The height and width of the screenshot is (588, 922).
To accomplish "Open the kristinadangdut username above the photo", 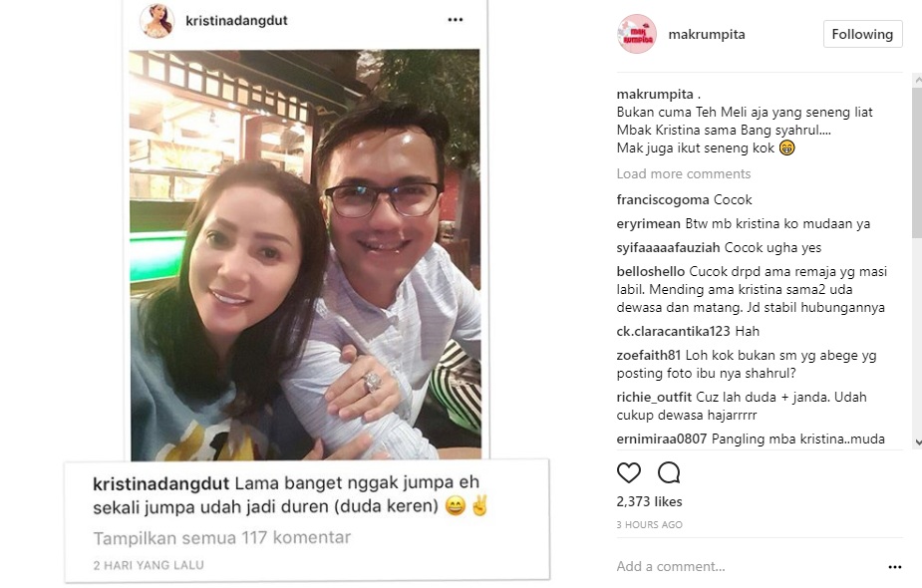I will pos(236,21).
